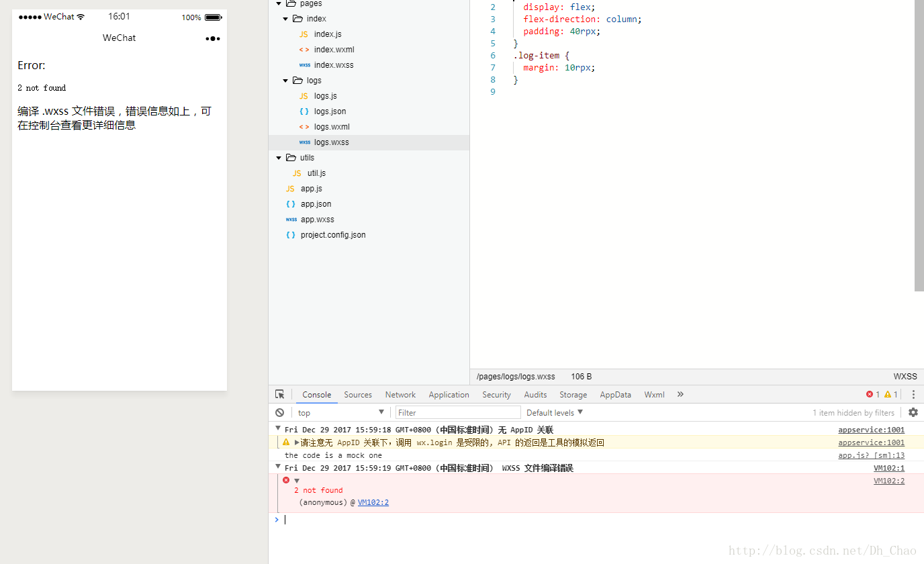Viewport: 924px width, 564px height.
Task: Expand the wx.login warning message arrow
Action: 297,442
